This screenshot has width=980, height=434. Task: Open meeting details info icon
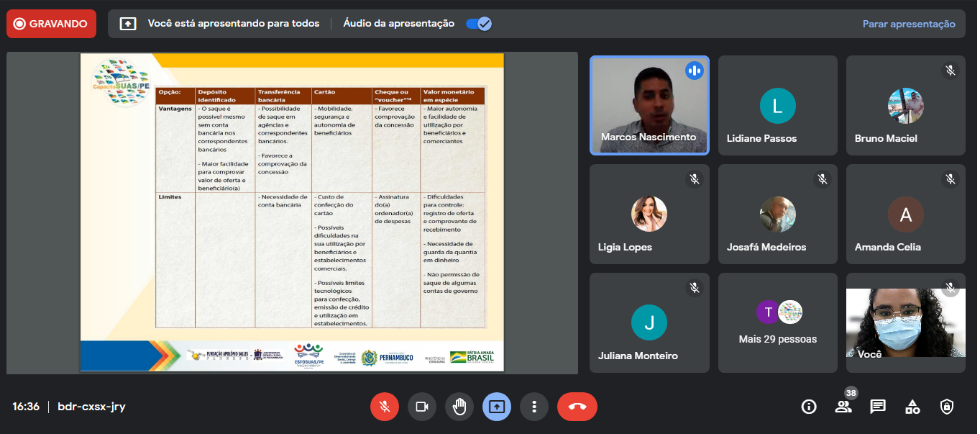[x=809, y=407]
